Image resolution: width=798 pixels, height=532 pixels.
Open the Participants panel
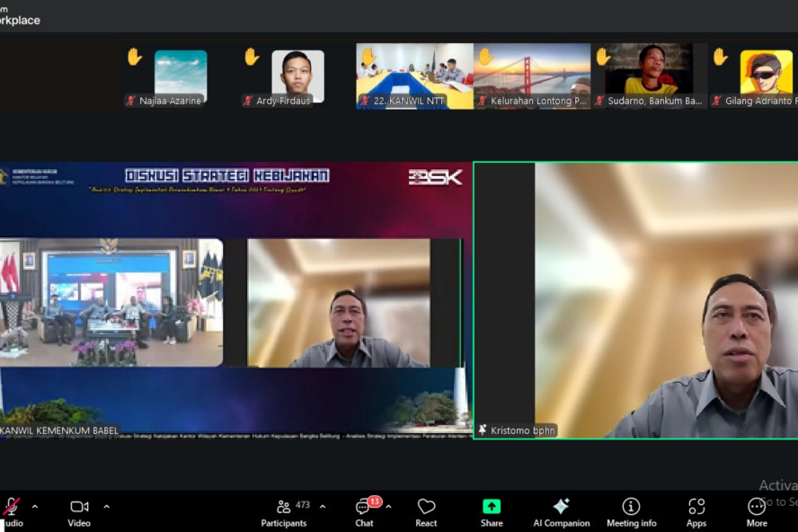284,512
